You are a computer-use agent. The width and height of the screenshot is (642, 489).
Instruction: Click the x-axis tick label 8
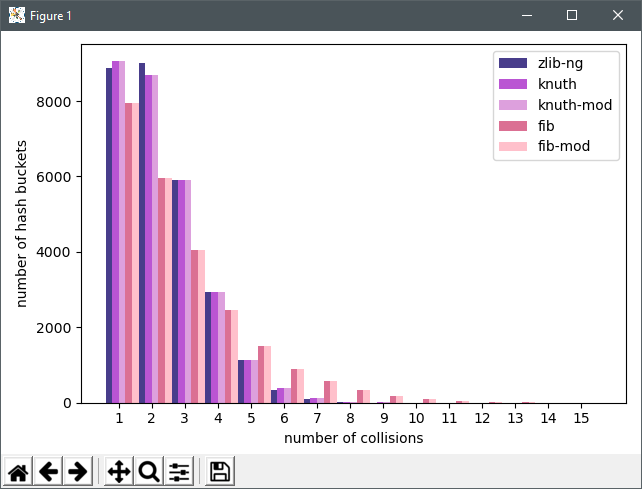tap(350, 418)
